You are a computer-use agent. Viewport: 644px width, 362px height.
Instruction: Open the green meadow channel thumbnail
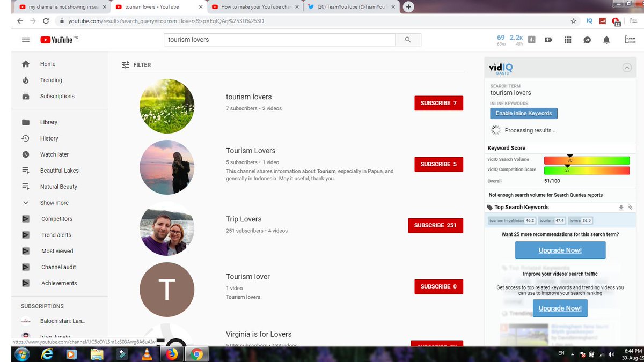[167, 106]
